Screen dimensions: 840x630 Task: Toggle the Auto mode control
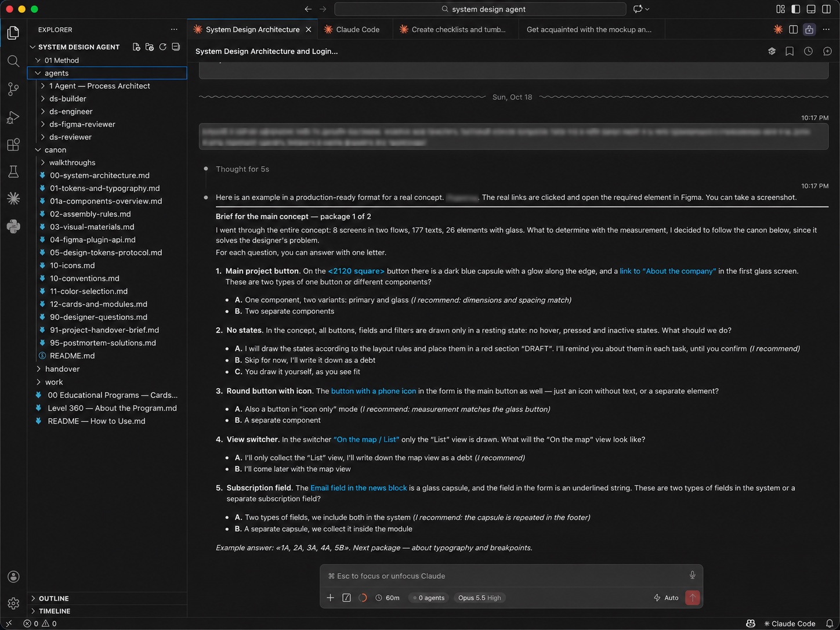click(x=666, y=598)
